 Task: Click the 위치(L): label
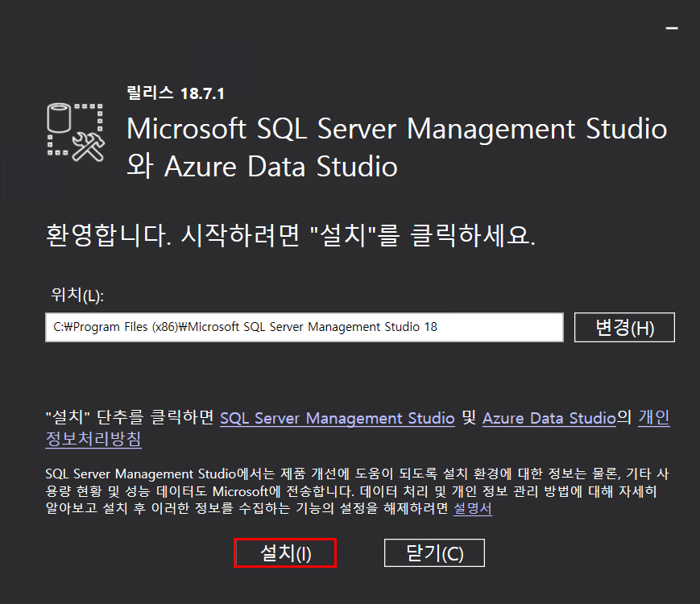pos(77,295)
